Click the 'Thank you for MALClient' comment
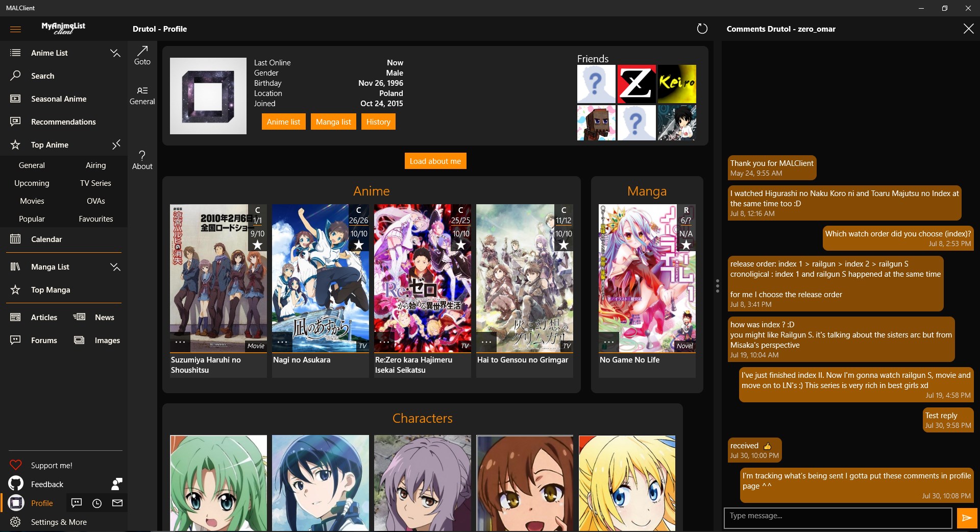Screen dimensions: 980x532 point(772,167)
